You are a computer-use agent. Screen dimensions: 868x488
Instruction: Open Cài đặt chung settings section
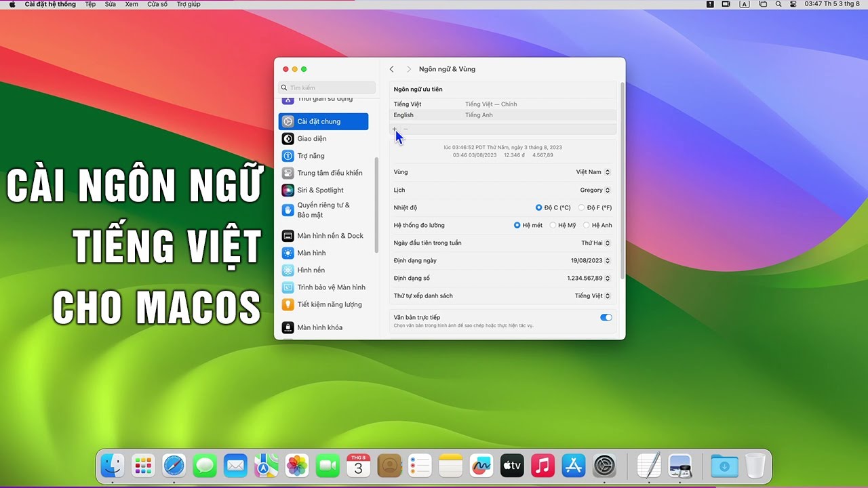point(323,121)
